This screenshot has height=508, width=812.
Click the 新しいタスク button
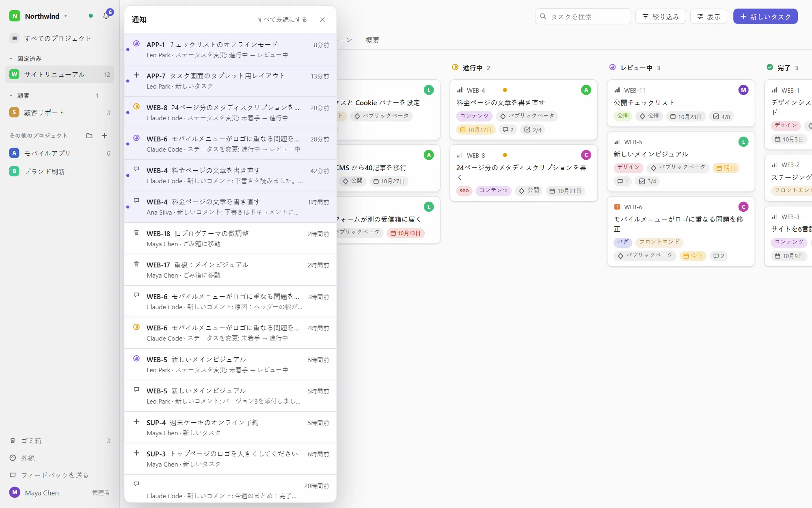click(x=765, y=17)
